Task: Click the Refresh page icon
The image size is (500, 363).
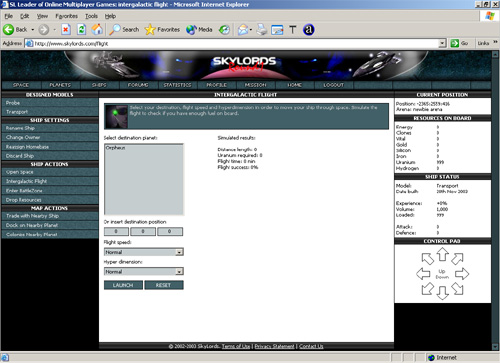Action: click(x=81, y=30)
